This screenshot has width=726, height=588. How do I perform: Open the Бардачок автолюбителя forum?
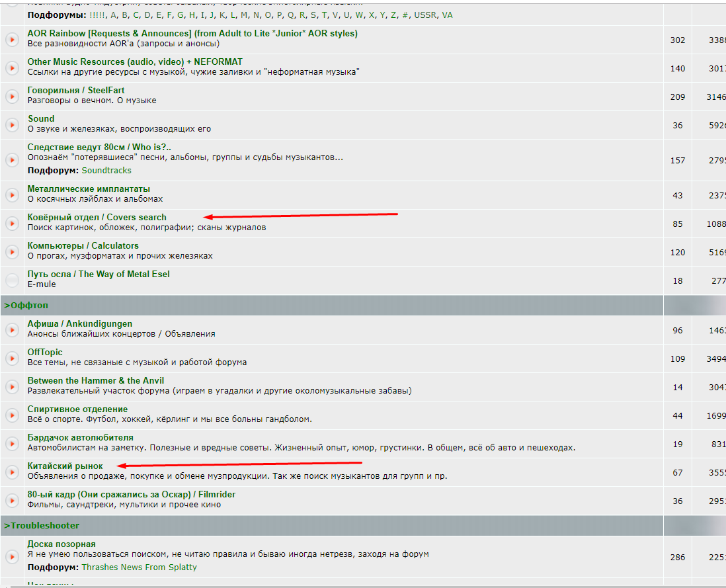point(80,438)
